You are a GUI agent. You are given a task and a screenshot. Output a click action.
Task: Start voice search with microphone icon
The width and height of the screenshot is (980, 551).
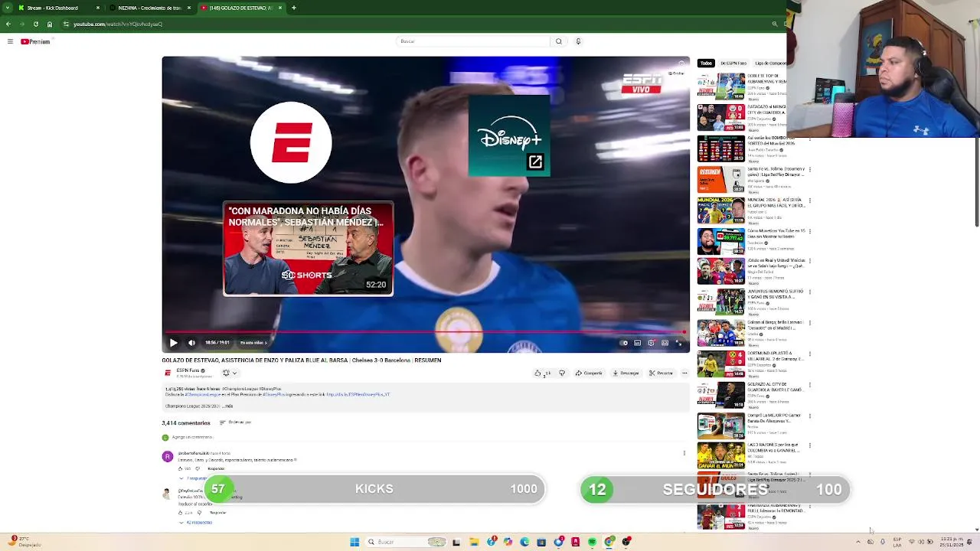(x=578, y=41)
